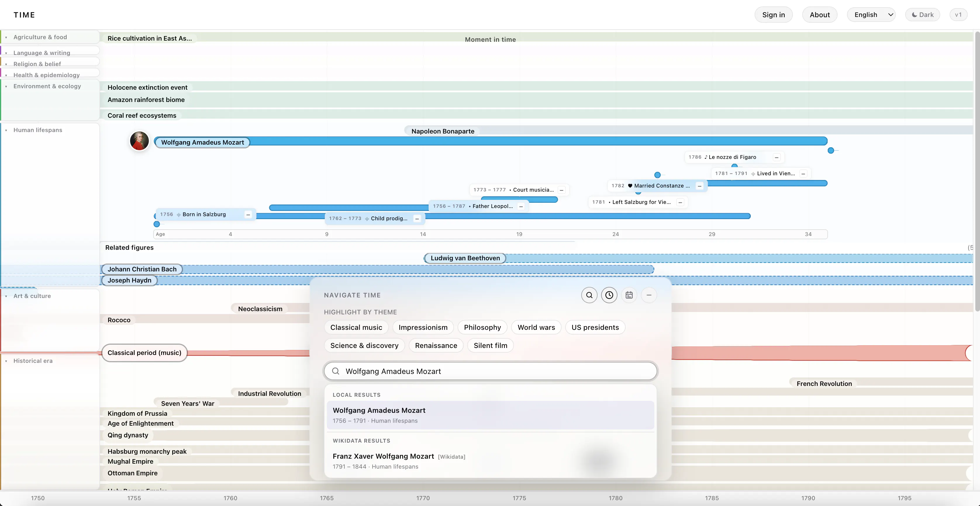This screenshot has width=980, height=506.
Task: Open the calendar icon in Navigate Time panel
Action: (x=629, y=295)
